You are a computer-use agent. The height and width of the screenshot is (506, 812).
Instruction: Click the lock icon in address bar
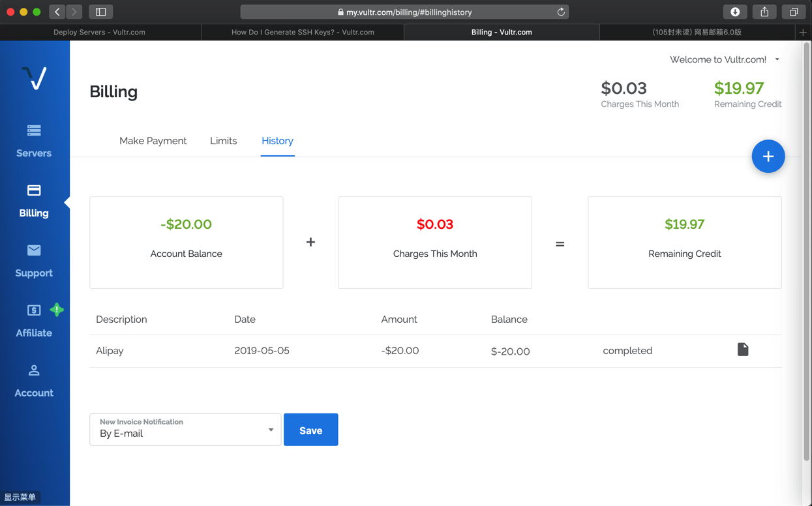coord(340,12)
